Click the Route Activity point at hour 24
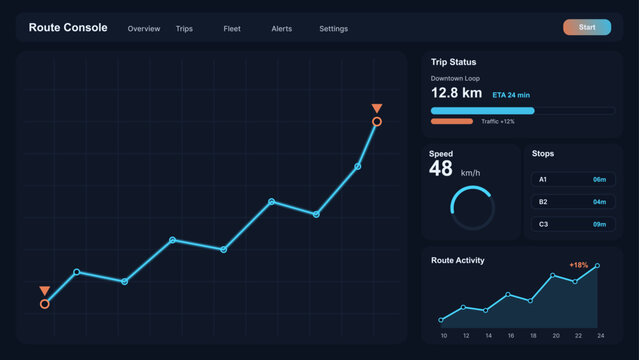 coord(597,266)
